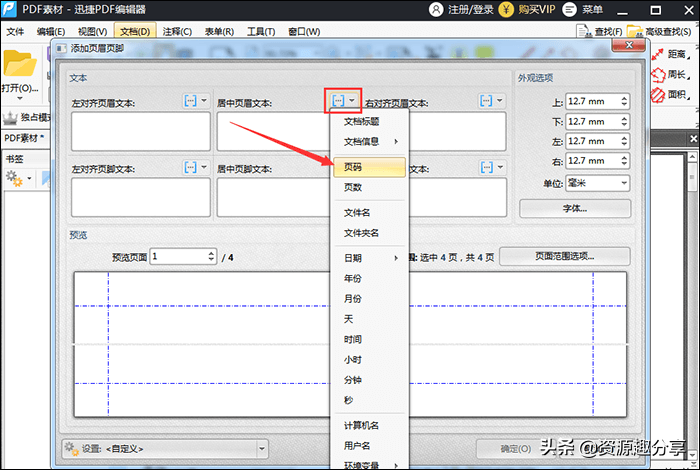Close the Add Header and Footer dialog
This screenshot has height=470, width=700.
(629, 45)
